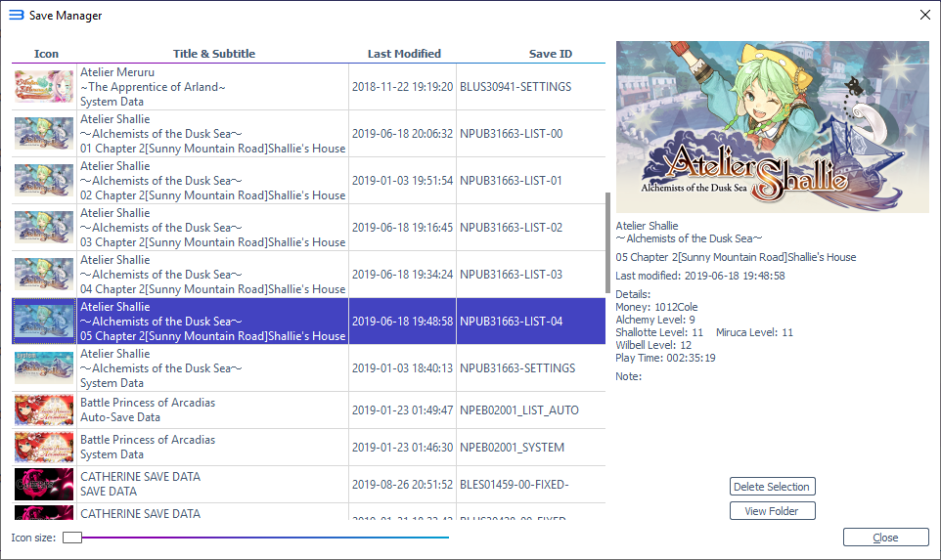Screen dimensions: 941x560
Task: Sort by Title & Subtitle column header
Action: pos(213,54)
